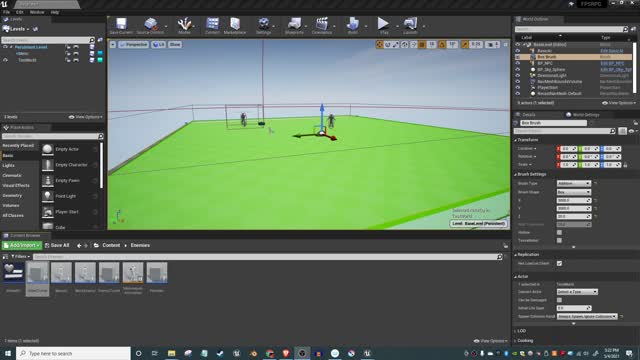Open Convert Actor type dropdown
640x360 pixels.
coord(577,292)
